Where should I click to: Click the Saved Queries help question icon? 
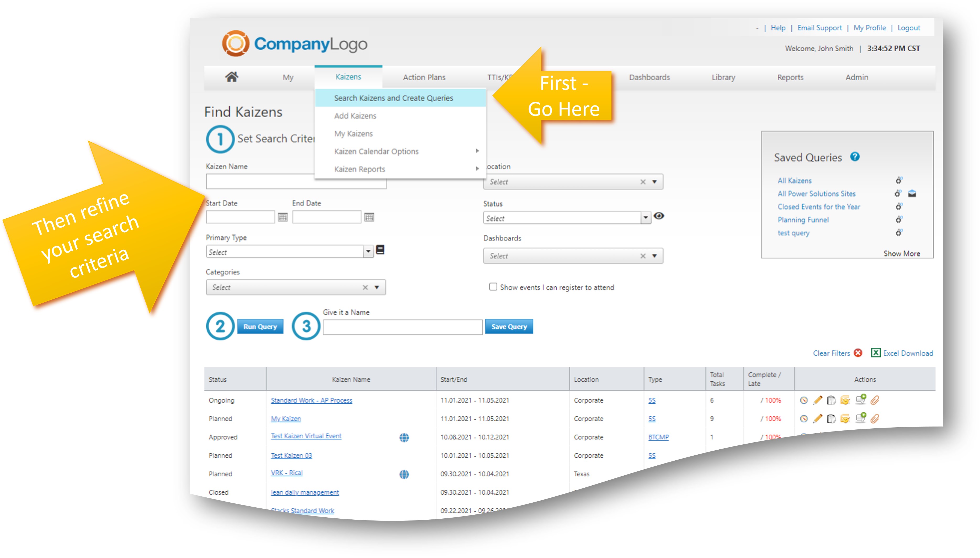point(855,157)
